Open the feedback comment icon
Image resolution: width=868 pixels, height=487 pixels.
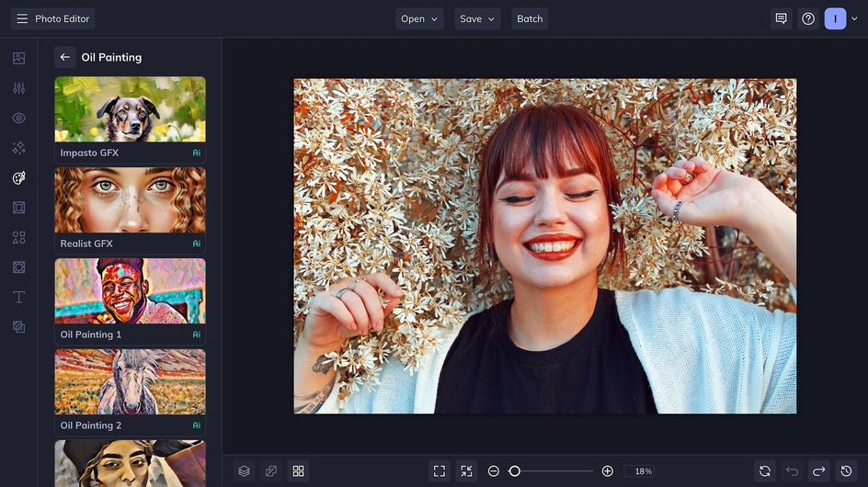point(781,18)
